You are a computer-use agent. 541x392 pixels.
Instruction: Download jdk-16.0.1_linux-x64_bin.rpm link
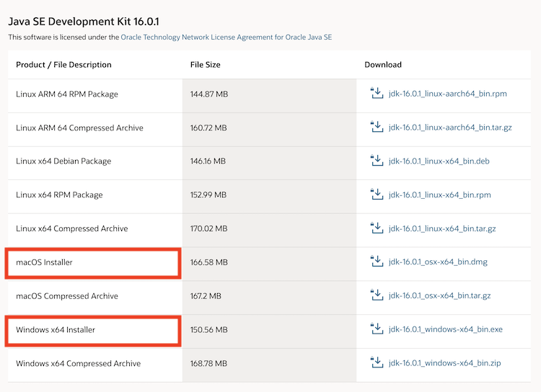(439, 195)
